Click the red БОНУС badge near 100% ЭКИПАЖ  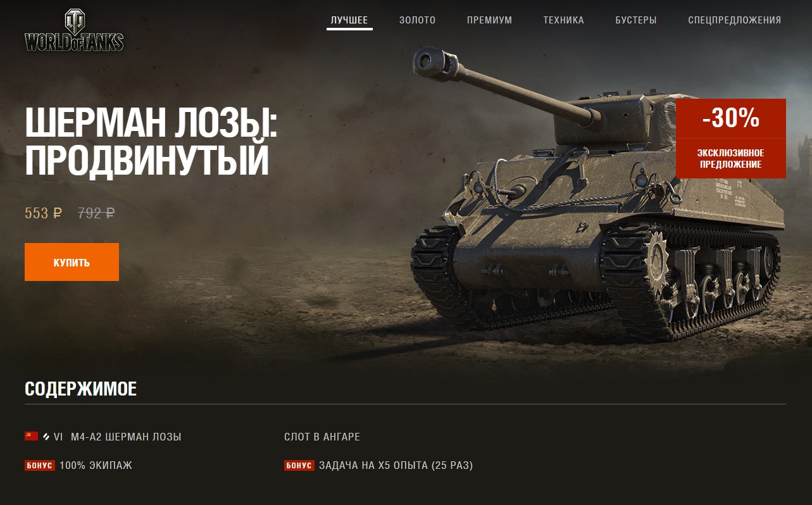[x=40, y=466]
